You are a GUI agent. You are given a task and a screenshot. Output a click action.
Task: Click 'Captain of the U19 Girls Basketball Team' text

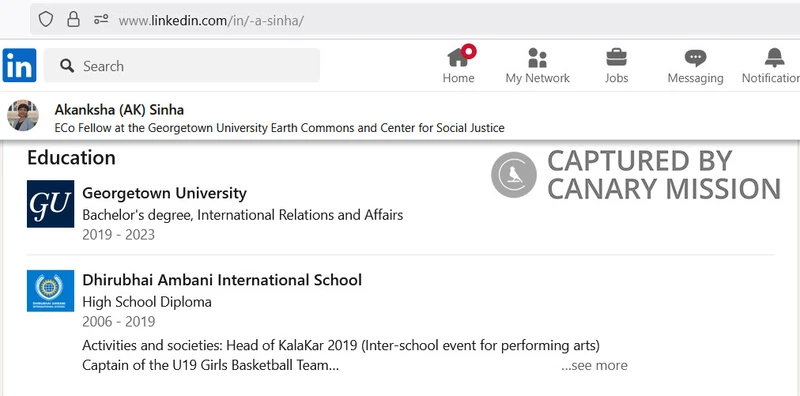[210, 365]
